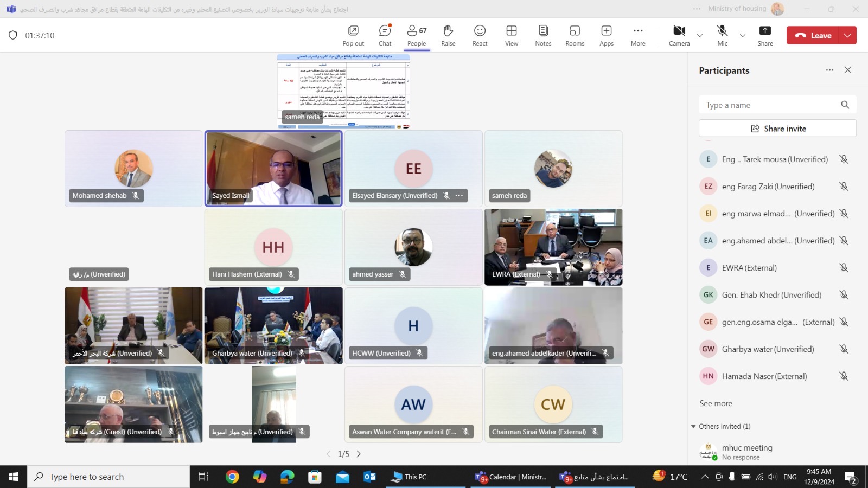This screenshot has height=488, width=868.
Task: Leave the meeting
Action: tap(813, 36)
